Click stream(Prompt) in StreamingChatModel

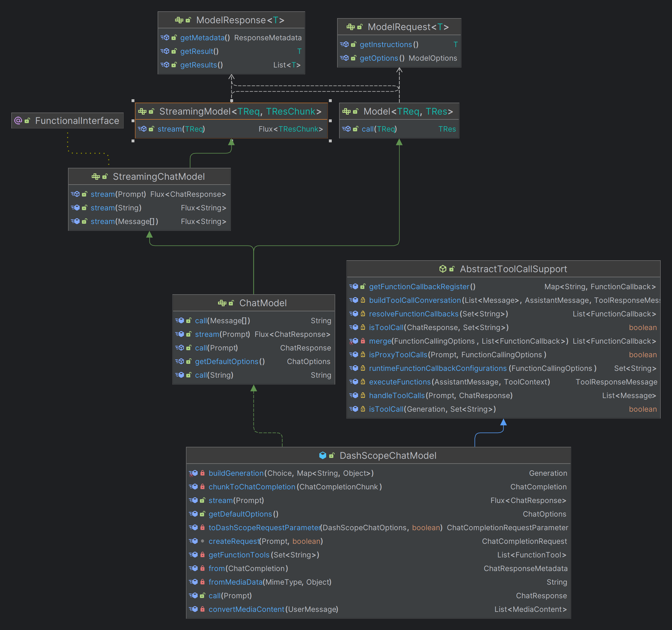tap(118, 194)
